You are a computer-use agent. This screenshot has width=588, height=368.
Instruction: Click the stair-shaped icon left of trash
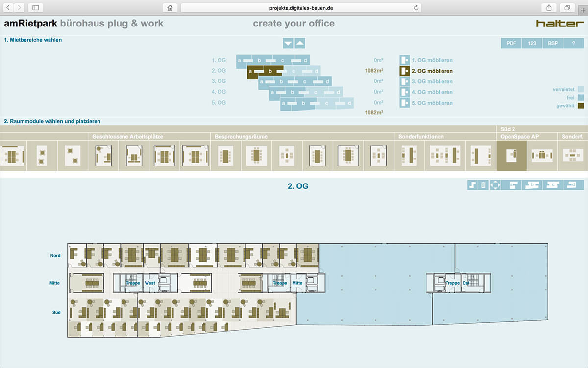pyautogui.click(x=472, y=185)
